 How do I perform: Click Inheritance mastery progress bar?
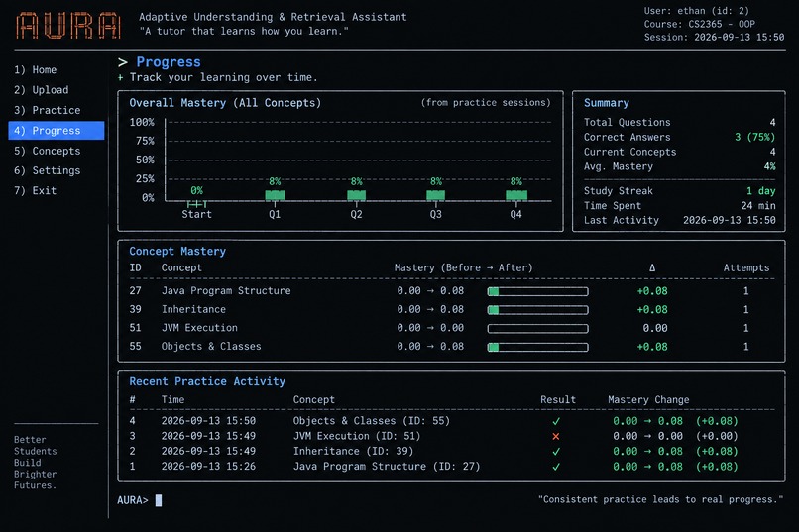(537, 310)
